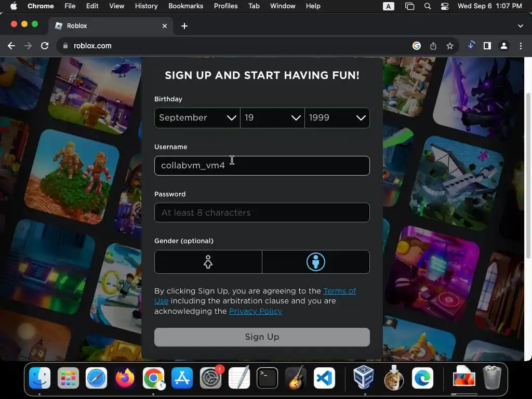Select the male gender icon

point(315,262)
